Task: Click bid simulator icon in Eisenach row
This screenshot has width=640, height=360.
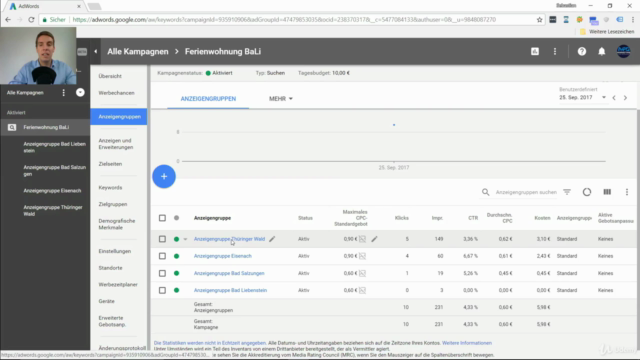Action: point(362,256)
